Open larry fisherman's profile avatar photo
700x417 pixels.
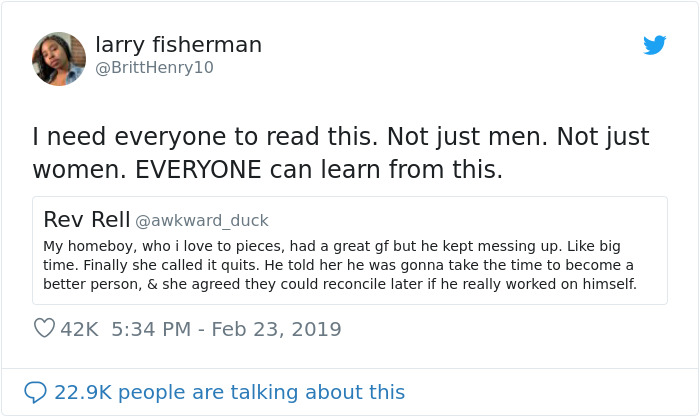tap(59, 58)
